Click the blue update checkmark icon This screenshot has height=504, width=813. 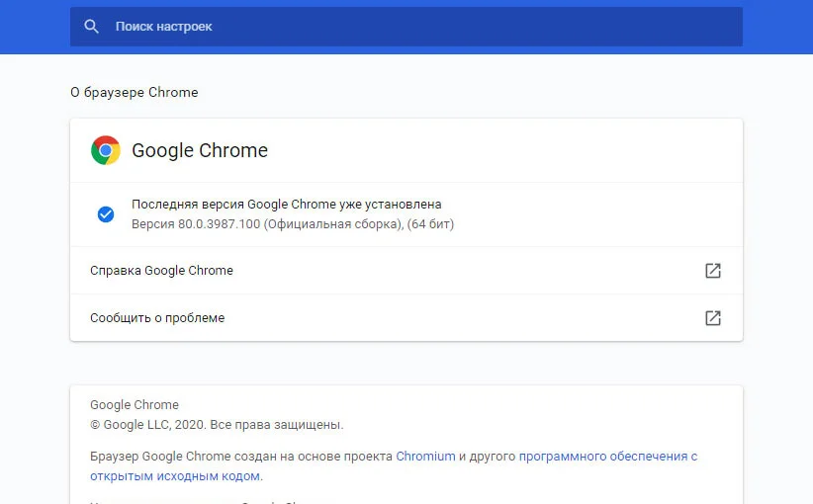106,213
